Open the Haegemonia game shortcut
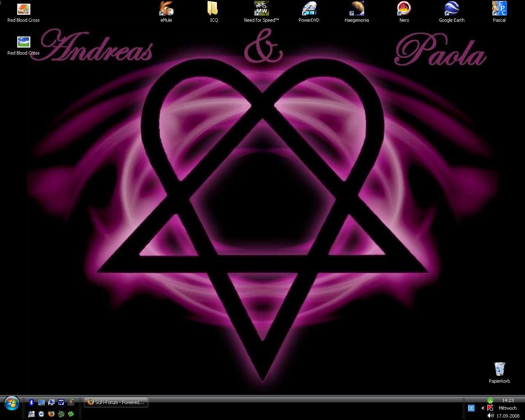This screenshot has height=420, width=525. 356,9
